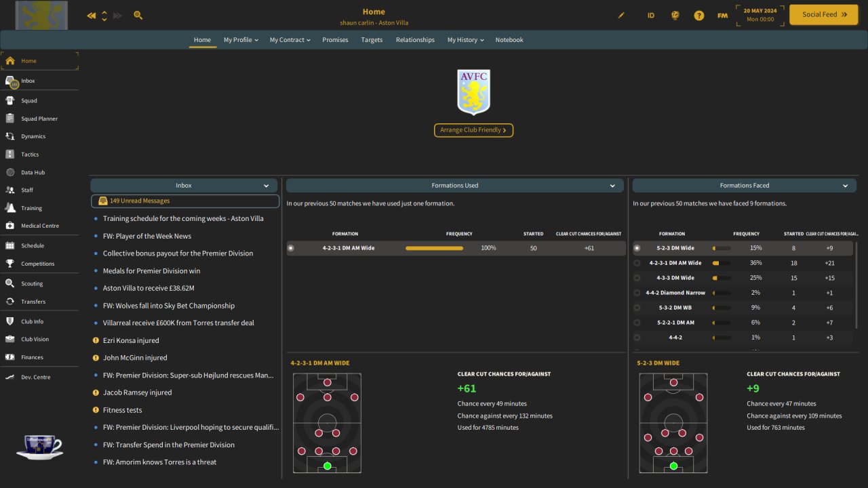The image size is (868, 488).
Task: Open Squad Planner in the sidebar
Action: click(39, 119)
